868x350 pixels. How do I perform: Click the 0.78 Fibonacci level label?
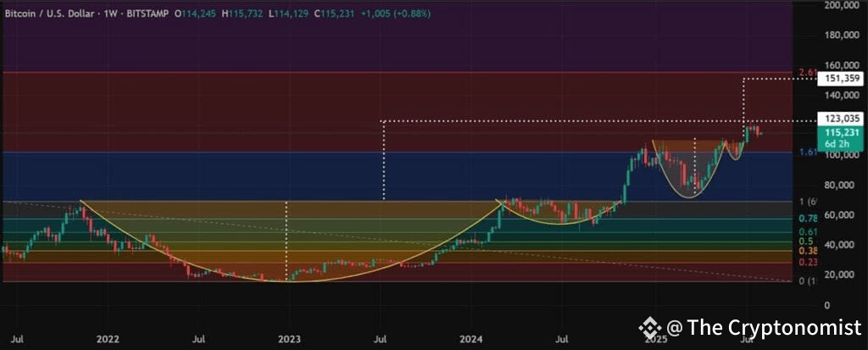coord(808,218)
